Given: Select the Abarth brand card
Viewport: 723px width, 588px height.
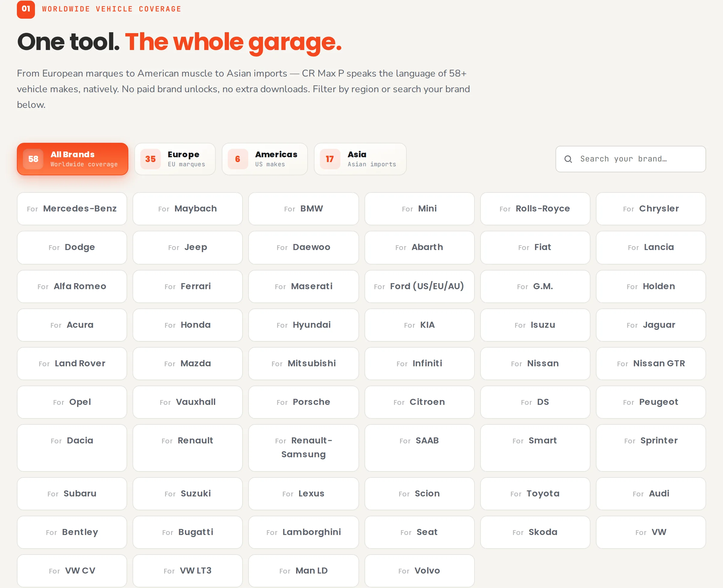Looking at the screenshot, I should click(x=419, y=247).
